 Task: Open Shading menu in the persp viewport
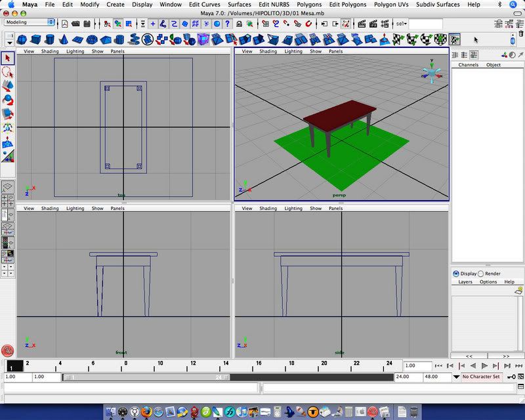(268, 51)
